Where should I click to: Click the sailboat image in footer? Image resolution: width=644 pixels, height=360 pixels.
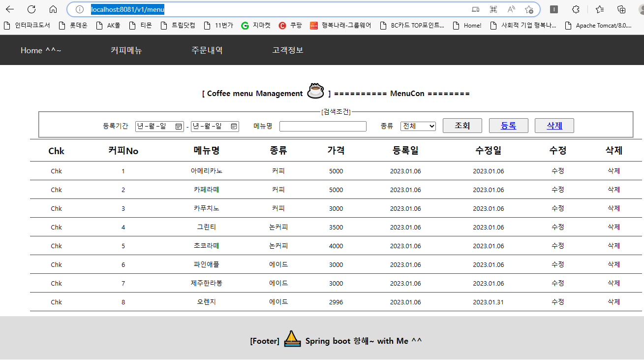coord(292,339)
